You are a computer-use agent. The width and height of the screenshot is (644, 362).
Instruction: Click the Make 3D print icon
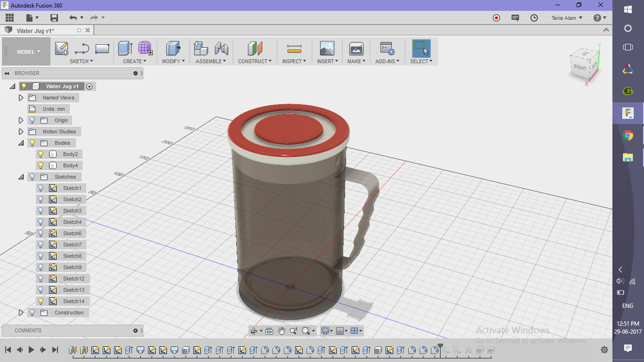[x=356, y=49]
